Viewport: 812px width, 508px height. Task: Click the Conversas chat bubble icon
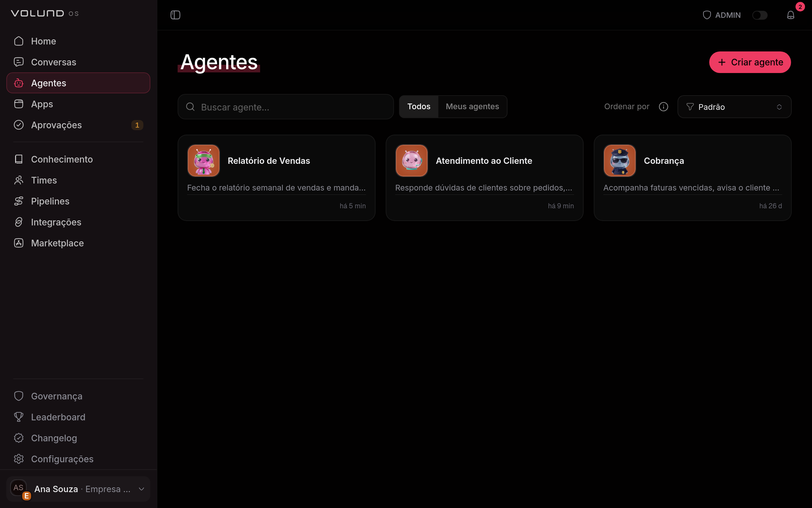tap(19, 62)
